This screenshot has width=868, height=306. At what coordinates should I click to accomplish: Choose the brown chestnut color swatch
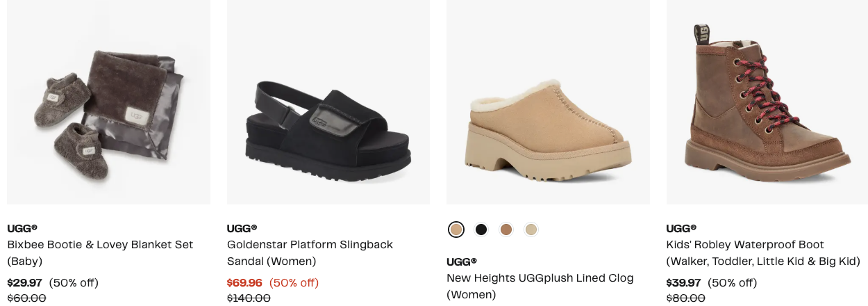[506, 229]
